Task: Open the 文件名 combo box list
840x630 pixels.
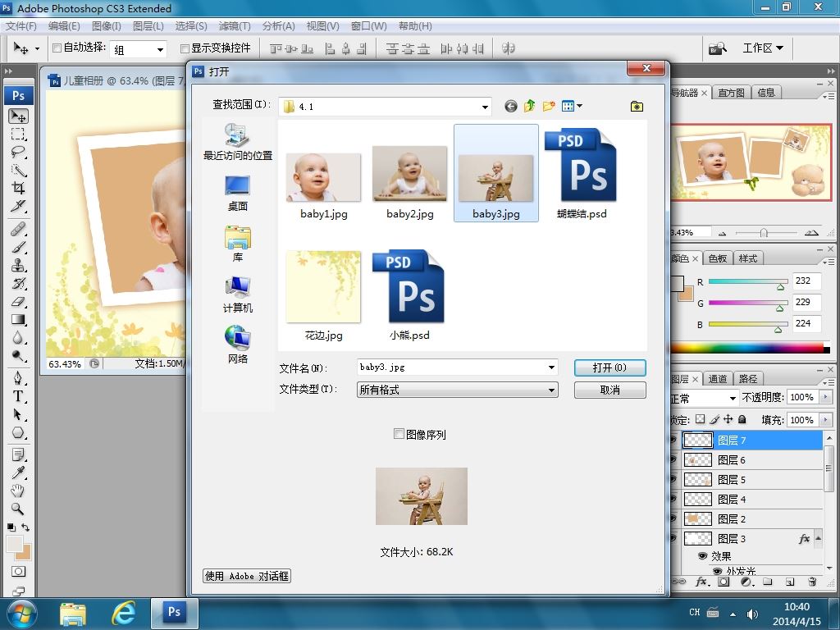Action: coord(551,367)
